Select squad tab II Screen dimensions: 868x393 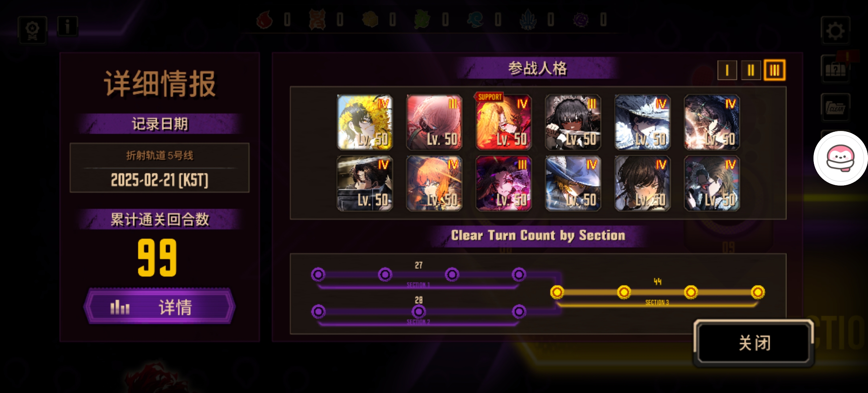coord(751,70)
